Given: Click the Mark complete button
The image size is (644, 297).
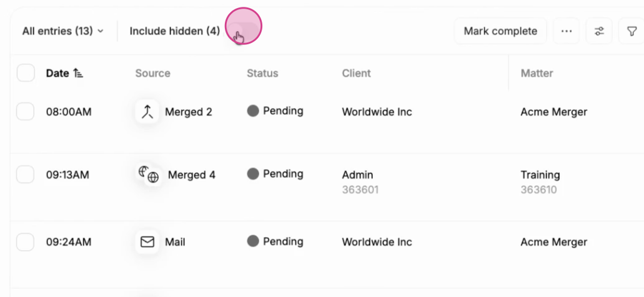Looking at the screenshot, I should click(500, 31).
